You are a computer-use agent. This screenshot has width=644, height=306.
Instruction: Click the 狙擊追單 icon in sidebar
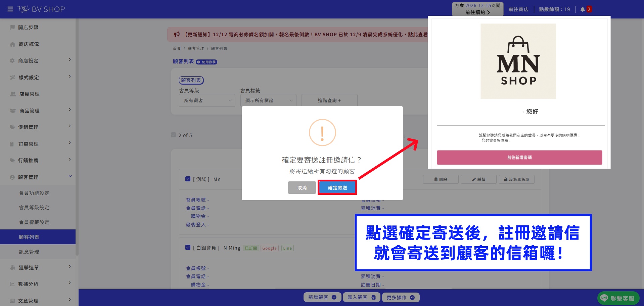[13, 267]
